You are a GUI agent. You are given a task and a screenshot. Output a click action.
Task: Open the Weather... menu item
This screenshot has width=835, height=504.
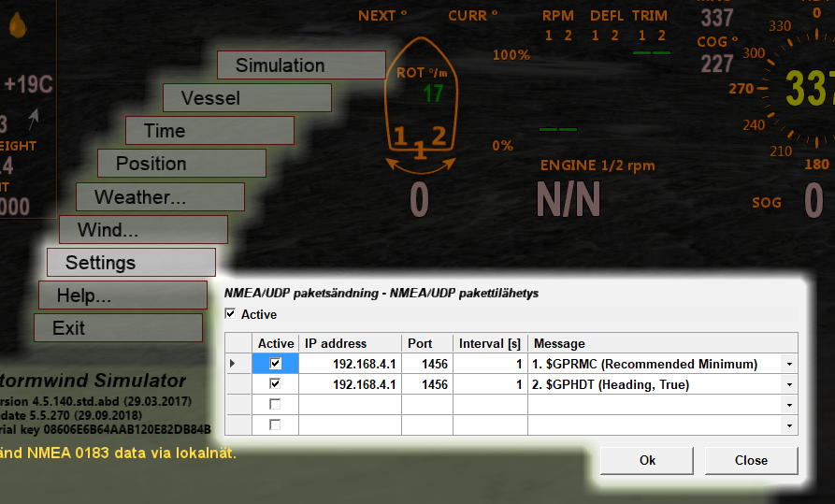click(x=160, y=197)
